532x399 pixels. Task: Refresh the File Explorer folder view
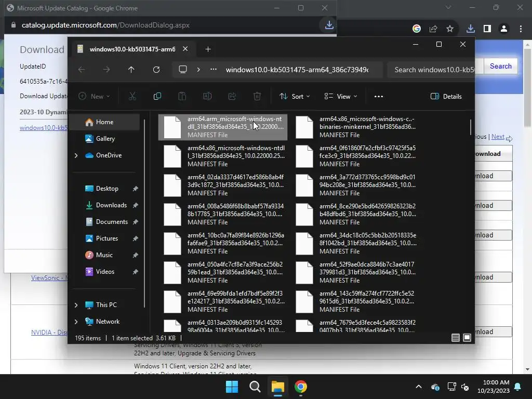click(156, 70)
